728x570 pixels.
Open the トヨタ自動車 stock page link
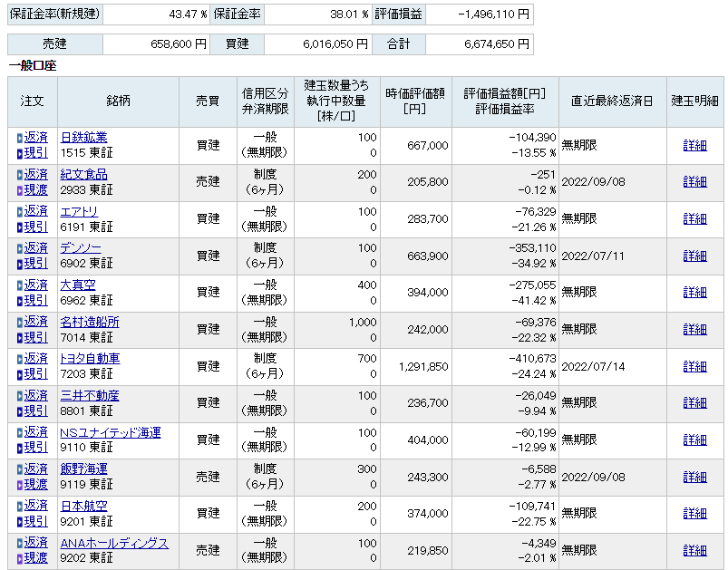pos(90,359)
